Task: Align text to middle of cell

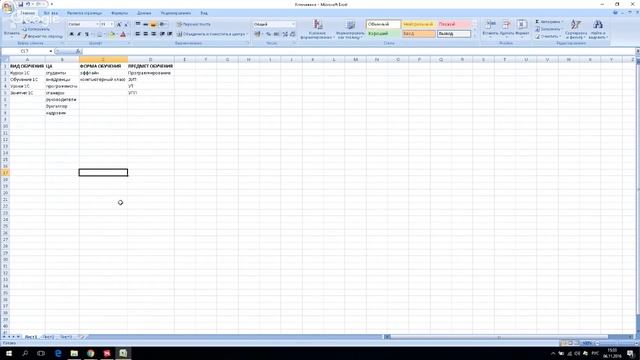Action: click(x=146, y=24)
